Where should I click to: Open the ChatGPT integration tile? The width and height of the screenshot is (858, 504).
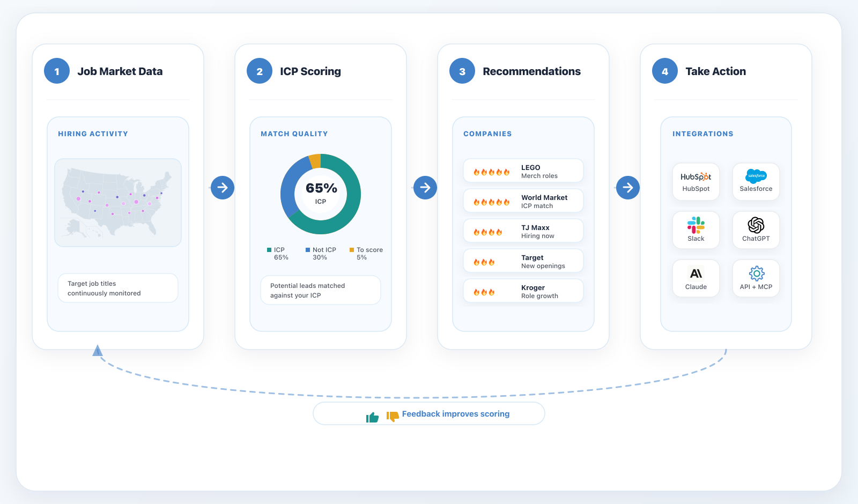point(756,230)
